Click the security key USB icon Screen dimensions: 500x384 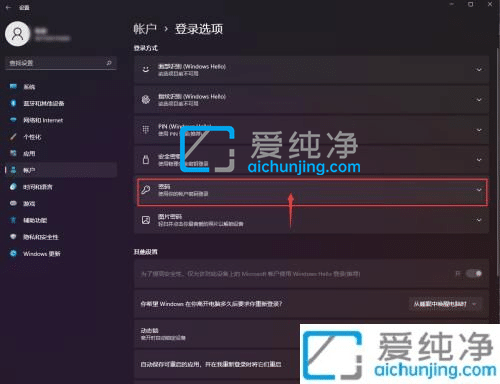pos(146,160)
